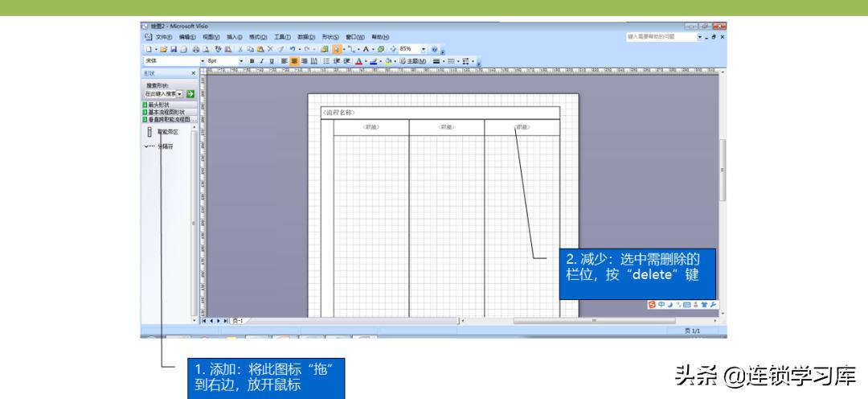Screen dimensions: 868x399
Task: Open the 窗口(W) menu
Action: click(x=355, y=37)
